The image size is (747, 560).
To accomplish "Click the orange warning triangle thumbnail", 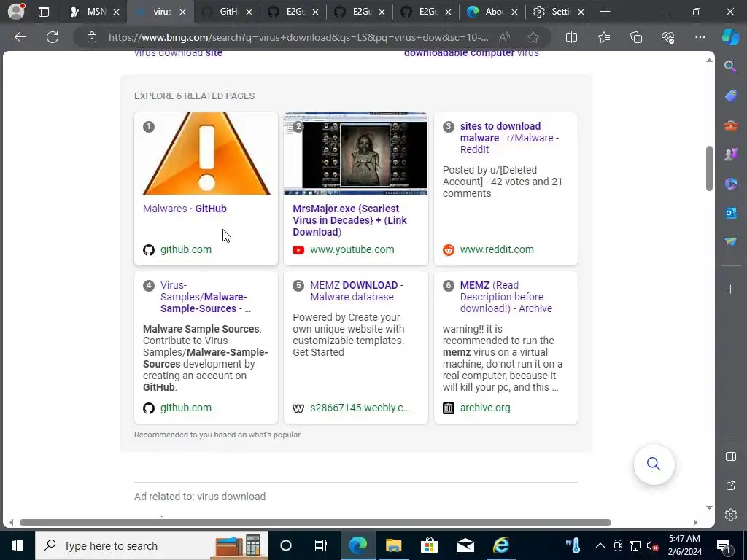I will click(206, 153).
